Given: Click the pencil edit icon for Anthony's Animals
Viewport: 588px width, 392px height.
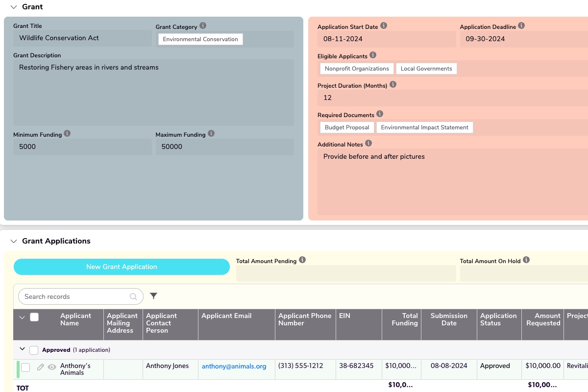Looking at the screenshot, I should (x=41, y=367).
